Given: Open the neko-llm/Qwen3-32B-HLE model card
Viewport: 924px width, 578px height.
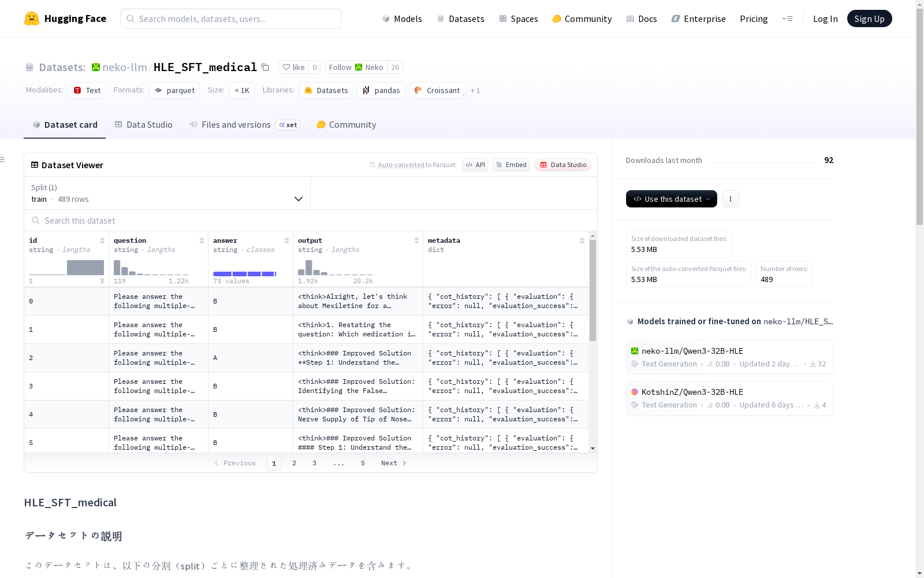Looking at the screenshot, I should tap(729, 357).
